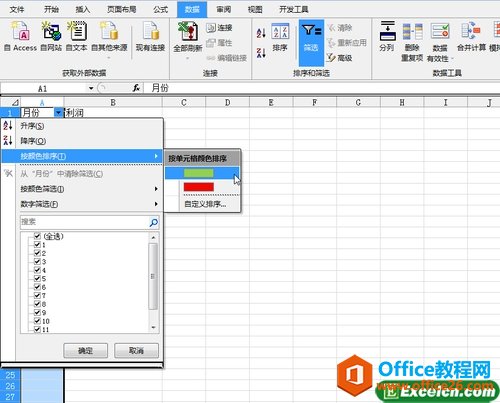
Task: Choose Custom Sort (自定义排序...) option
Action: 205,204
